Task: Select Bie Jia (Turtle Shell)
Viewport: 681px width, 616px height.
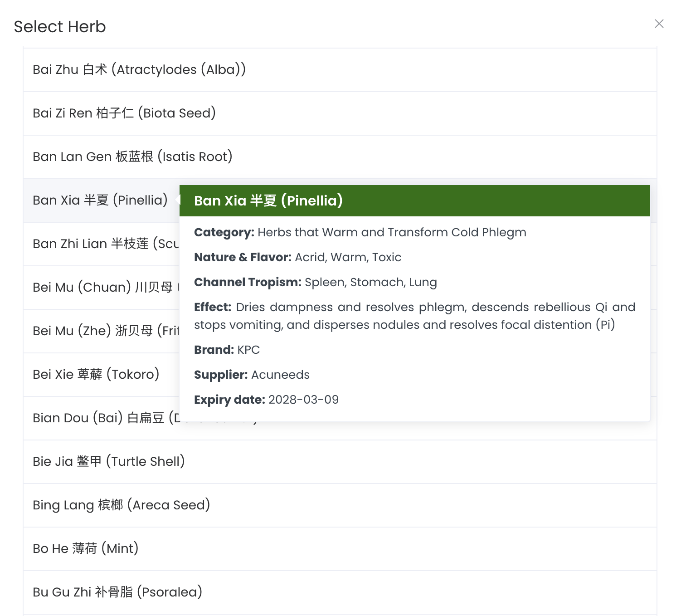Action: [109, 462]
